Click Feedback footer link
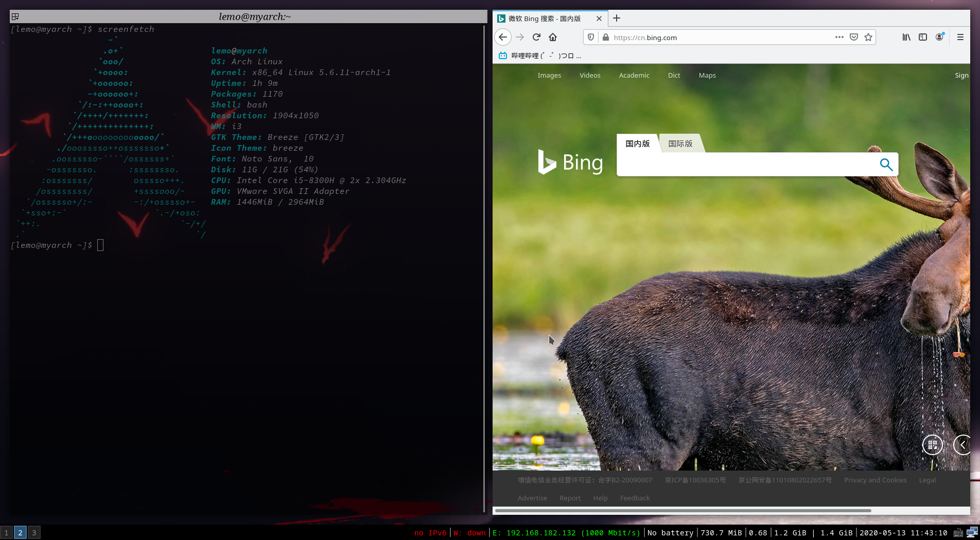 point(635,498)
